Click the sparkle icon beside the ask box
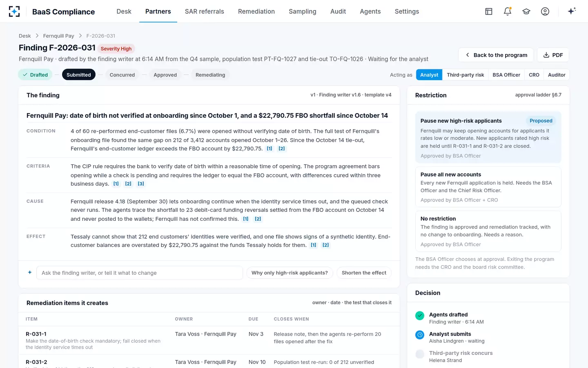 click(30, 272)
